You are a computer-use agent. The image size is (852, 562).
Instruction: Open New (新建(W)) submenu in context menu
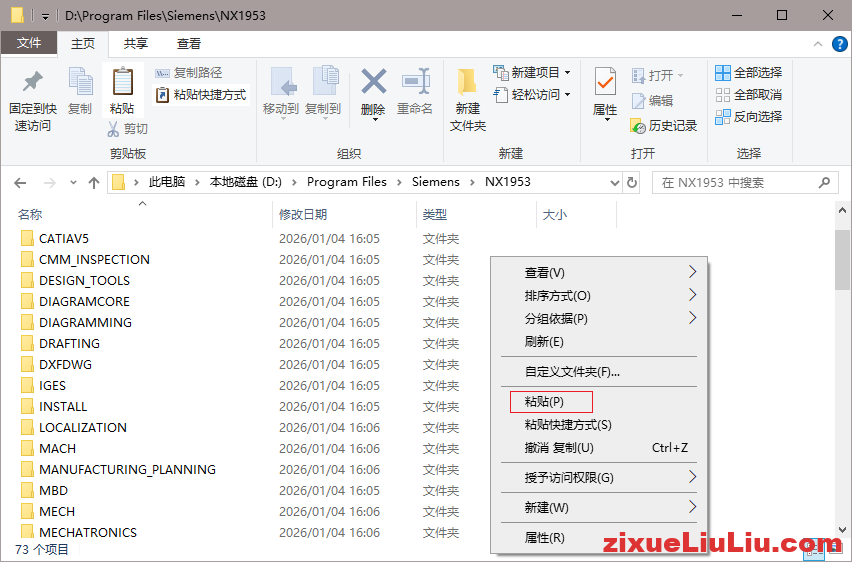click(599, 508)
